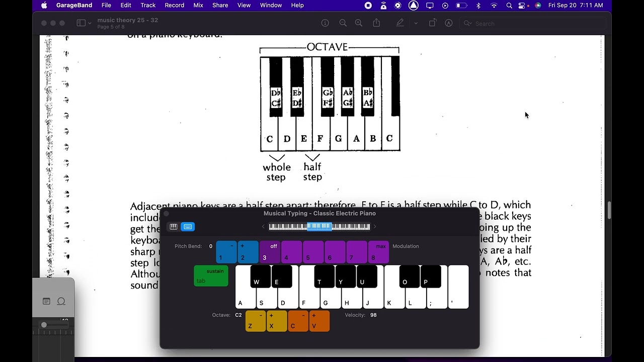Open the GarageBand application menu

[73, 5]
